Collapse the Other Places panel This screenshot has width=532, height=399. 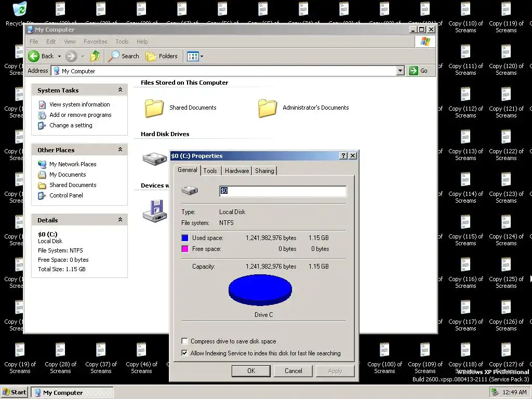pyautogui.click(x=120, y=150)
